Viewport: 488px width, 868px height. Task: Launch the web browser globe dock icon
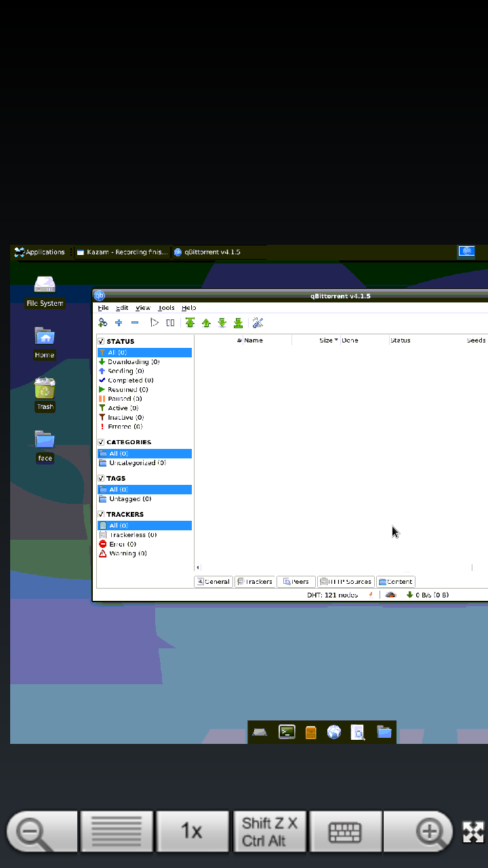(333, 732)
